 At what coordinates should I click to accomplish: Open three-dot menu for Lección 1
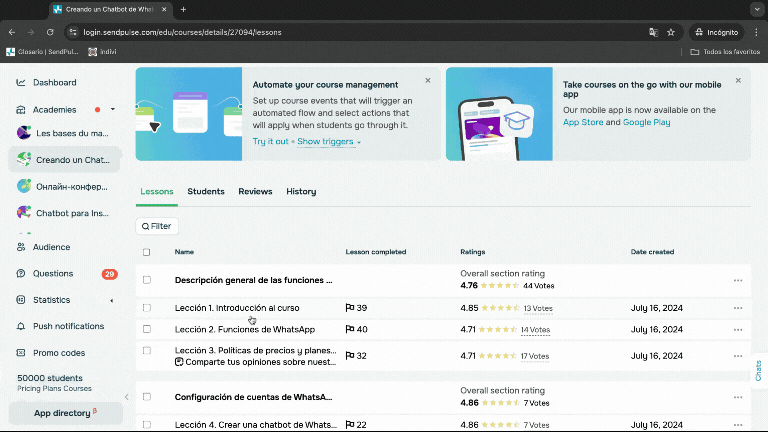(738, 308)
